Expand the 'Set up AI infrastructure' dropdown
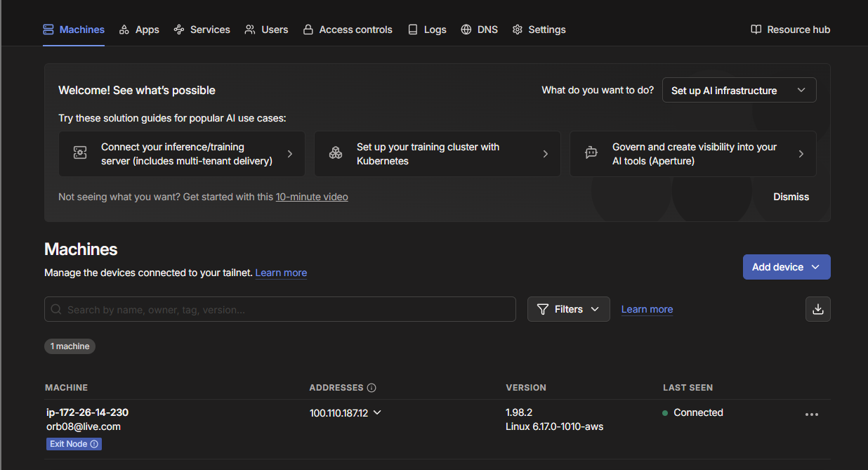Screen dimensions: 868x470 click(739, 90)
